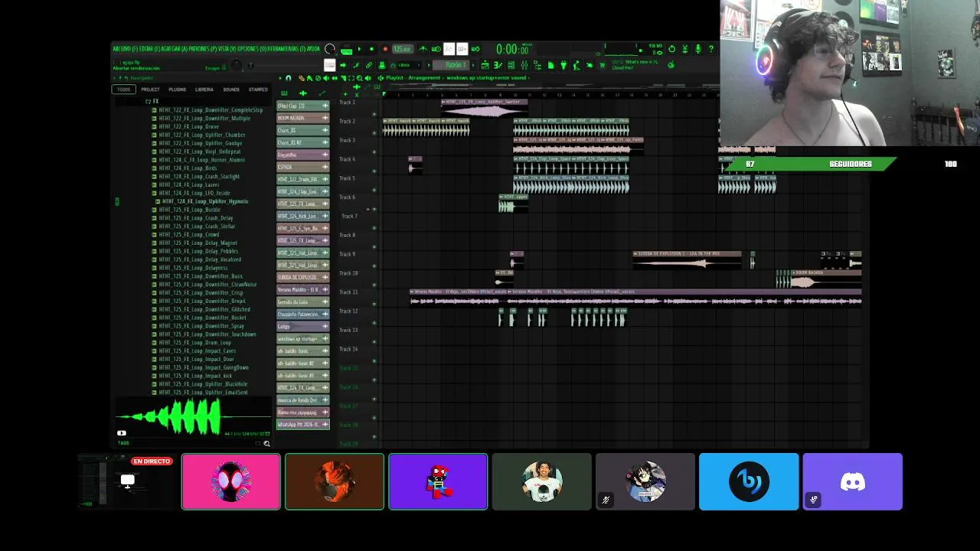Screen dimensions: 980x551
Task: Open the EN DIRECTO live stream thumbnail
Action: [128, 481]
